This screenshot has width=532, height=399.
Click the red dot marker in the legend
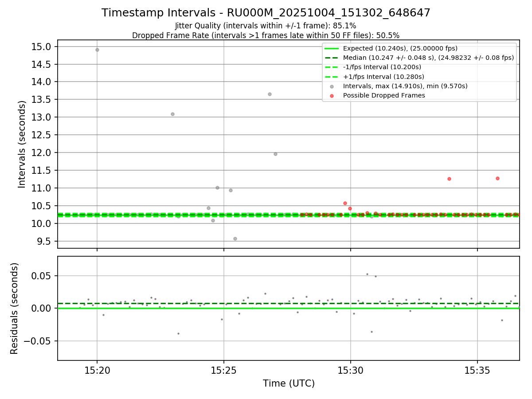[x=332, y=95]
